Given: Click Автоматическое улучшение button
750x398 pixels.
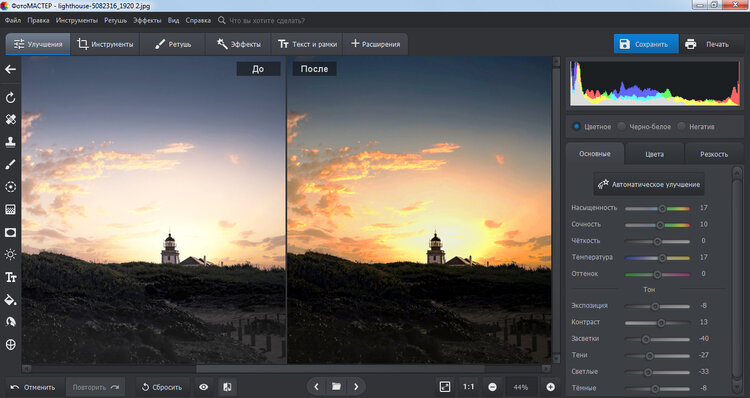Looking at the screenshot, I should click(x=649, y=184).
